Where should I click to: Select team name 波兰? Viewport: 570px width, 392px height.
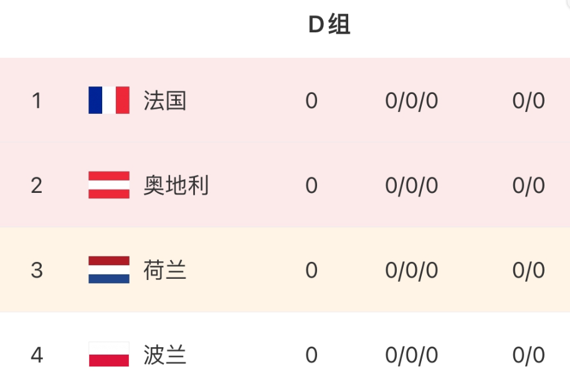click(165, 355)
